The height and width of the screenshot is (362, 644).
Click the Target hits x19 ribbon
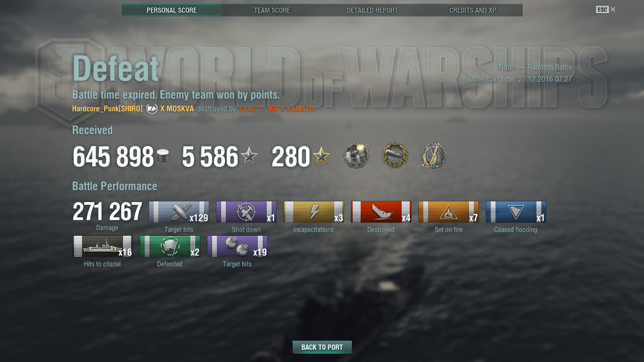[237, 247]
